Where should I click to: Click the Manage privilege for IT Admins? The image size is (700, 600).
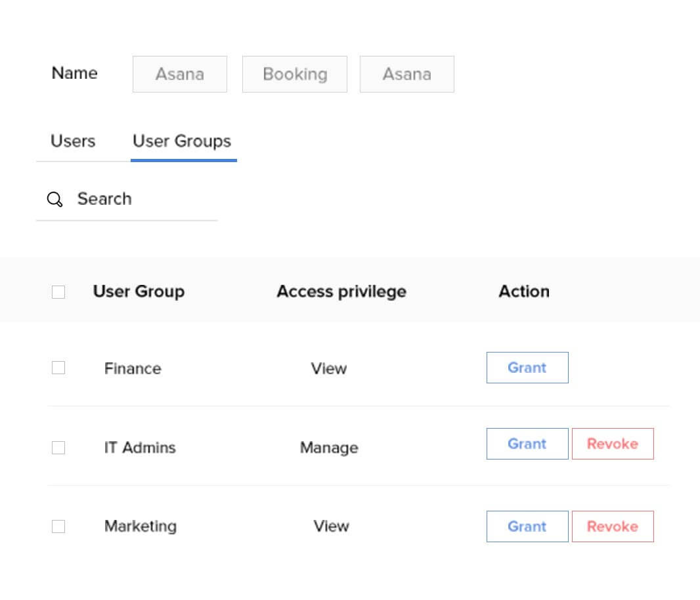(329, 448)
